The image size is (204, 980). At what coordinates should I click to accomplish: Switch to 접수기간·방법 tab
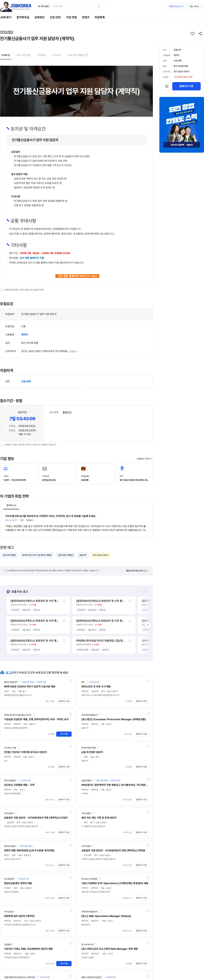coord(24,55)
